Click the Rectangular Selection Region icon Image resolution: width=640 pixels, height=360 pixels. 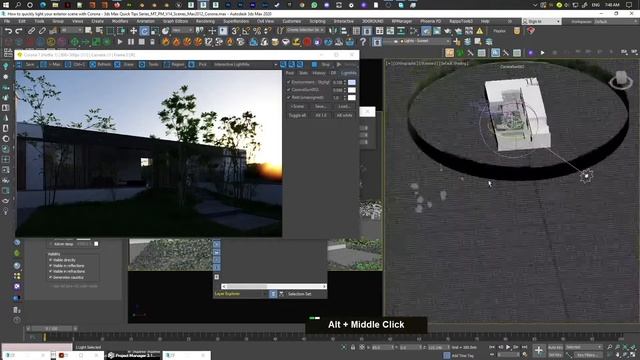pyautogui.click(x=110, y=31)
